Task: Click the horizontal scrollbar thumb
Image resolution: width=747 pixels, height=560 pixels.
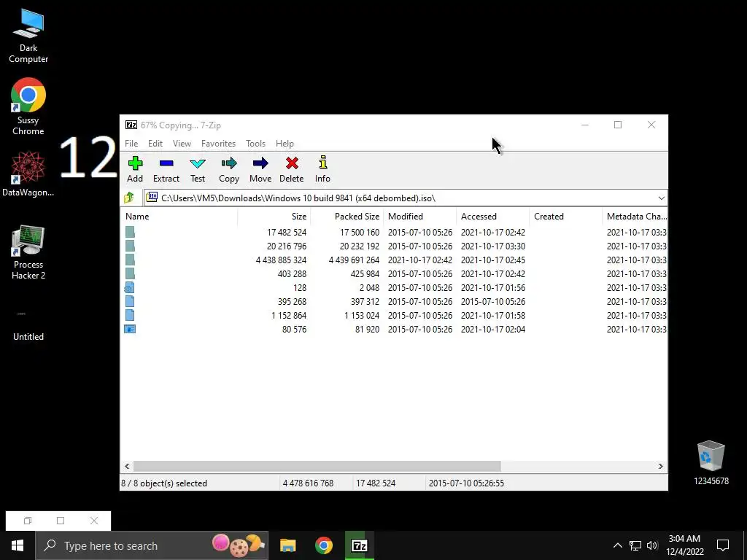Action: click(317, 466)
